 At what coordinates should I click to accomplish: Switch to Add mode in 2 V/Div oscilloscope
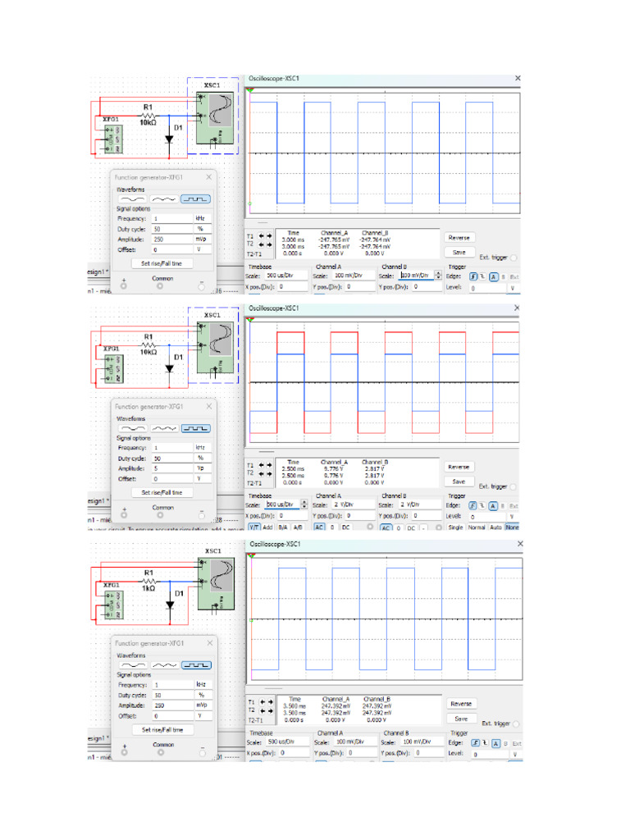pos(267,527)
